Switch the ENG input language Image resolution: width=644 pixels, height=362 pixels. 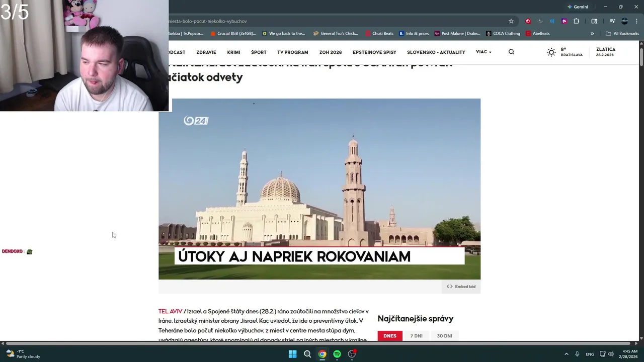590,354
